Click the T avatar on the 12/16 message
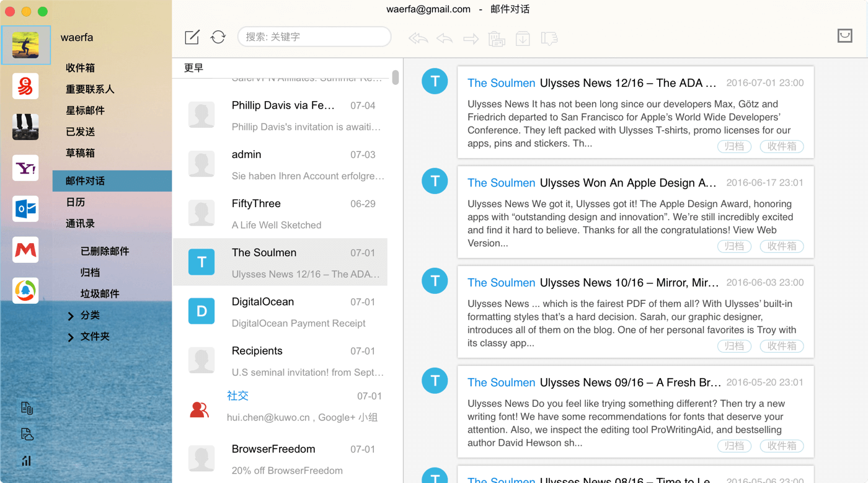868x483 pixels. 435,81
